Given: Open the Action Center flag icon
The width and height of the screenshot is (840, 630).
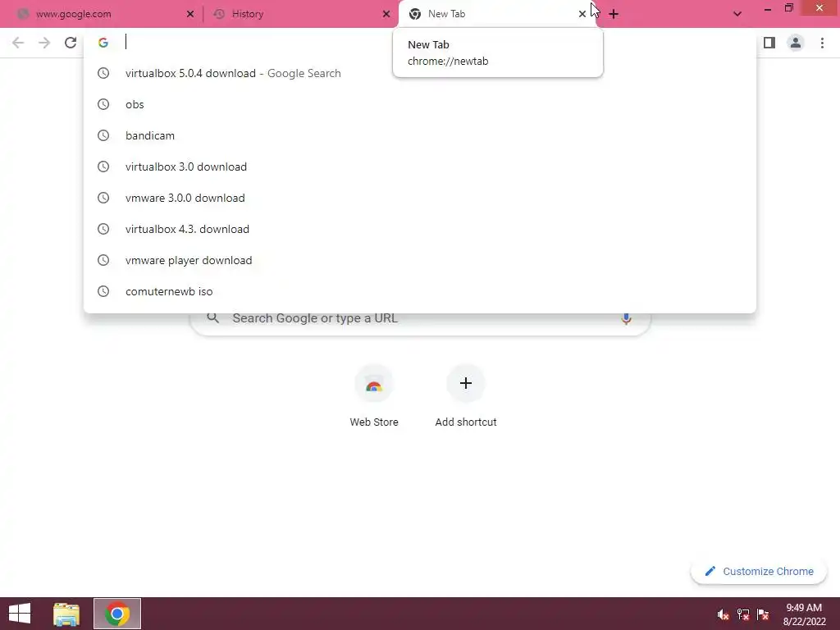Looking at the screenshot, I should pyautogui.click(x=763, y=614).
